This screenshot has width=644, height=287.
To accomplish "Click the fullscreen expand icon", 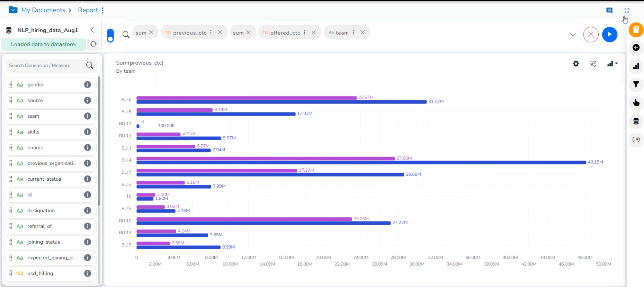I will [x=627, y=10].
